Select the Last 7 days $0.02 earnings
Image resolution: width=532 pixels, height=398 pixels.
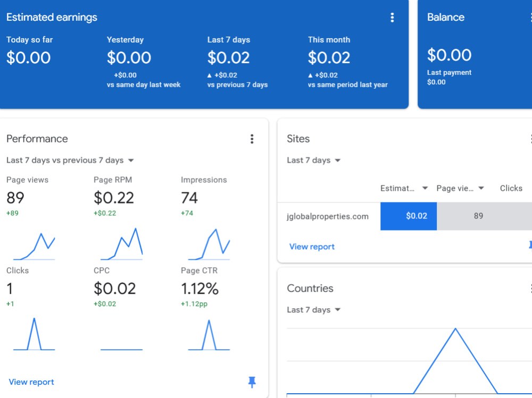(x=229, y=57)
